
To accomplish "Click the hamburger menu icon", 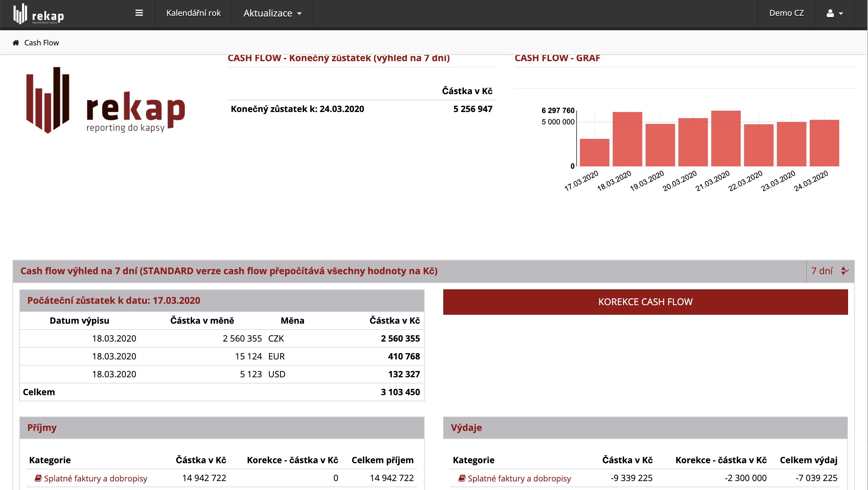I will tap(139, 13).
